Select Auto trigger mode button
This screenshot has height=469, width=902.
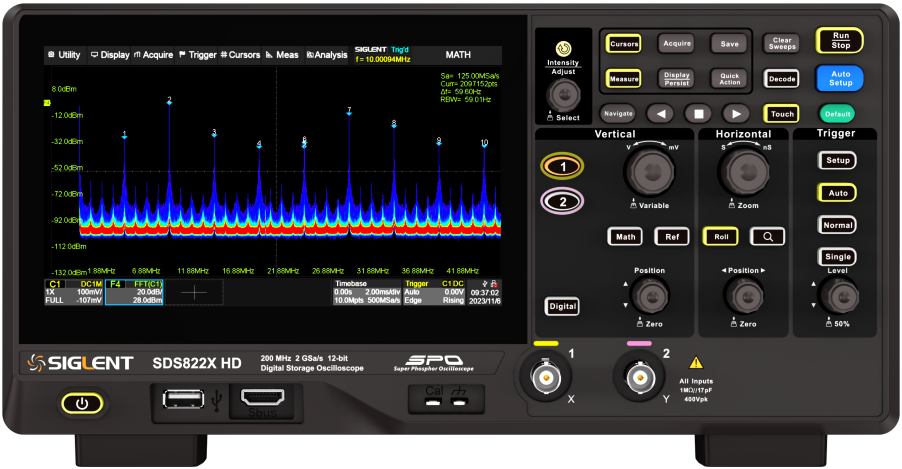(837, 193)
